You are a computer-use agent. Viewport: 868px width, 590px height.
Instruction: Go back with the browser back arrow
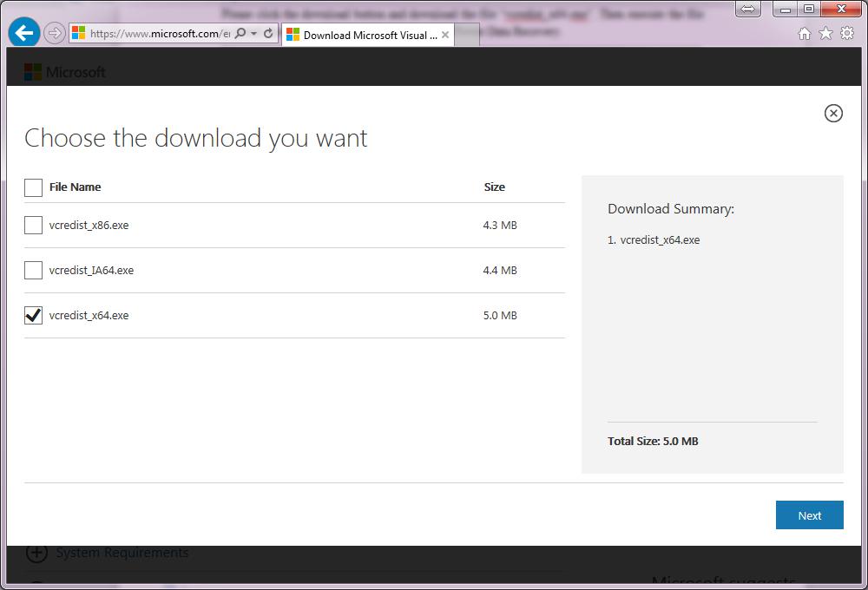23,33
